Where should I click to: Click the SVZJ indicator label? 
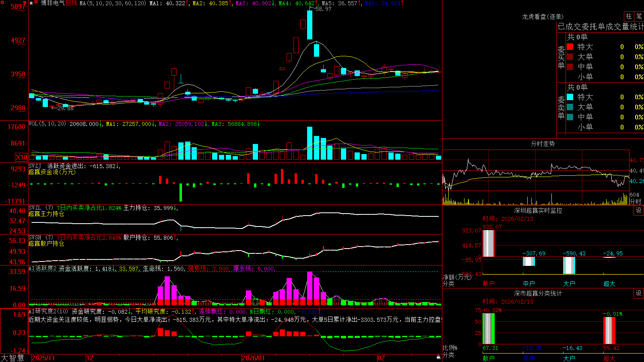(x=35, y=166)
